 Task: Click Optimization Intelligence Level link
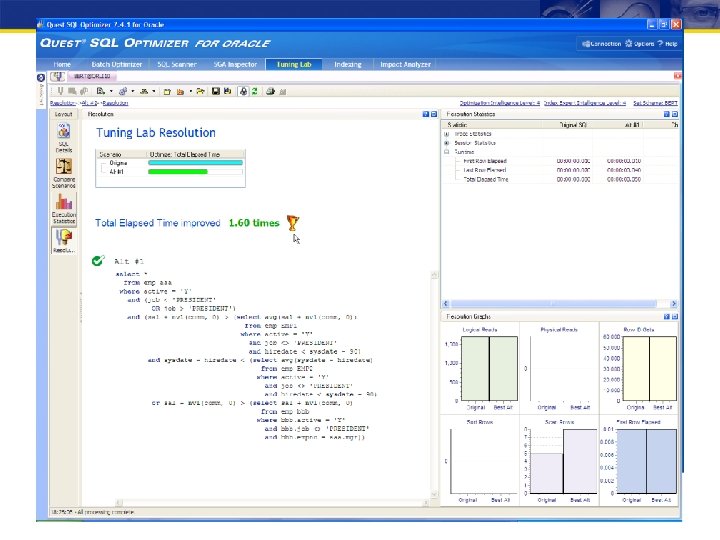tap(500, 103)
